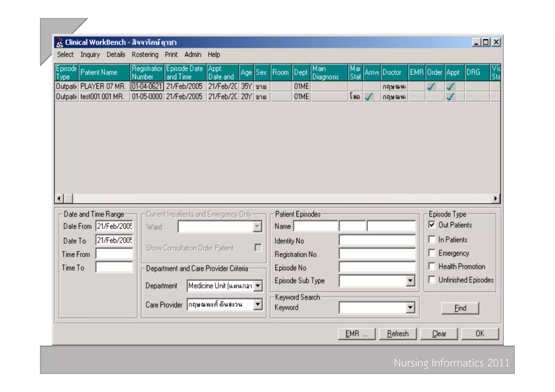Open the Rostering menu
This screenshot has width=555, height=392.
coord(145,55)
